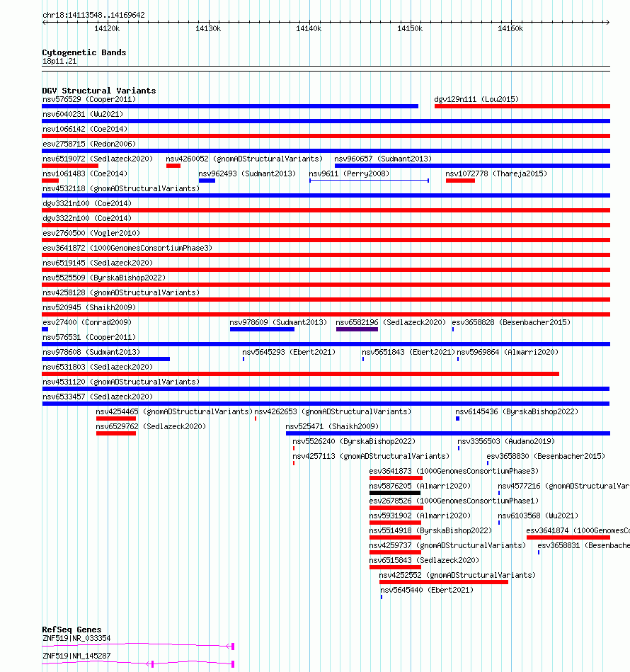The height and width of the screenshot is (672, 630).
Task: Select nsv5645293 (Ebert2021) label
Action: tap(289, 352)
